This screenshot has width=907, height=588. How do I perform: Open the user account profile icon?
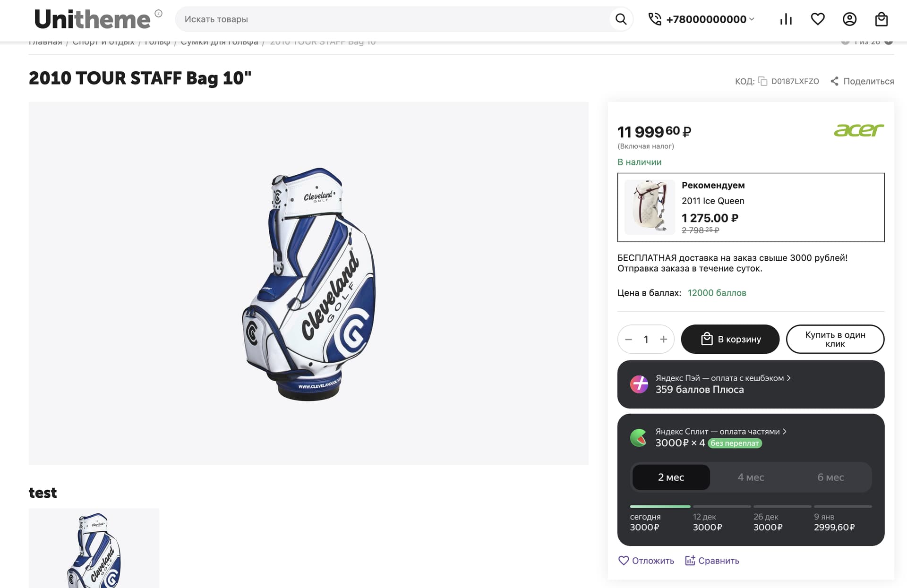[849, 19]
